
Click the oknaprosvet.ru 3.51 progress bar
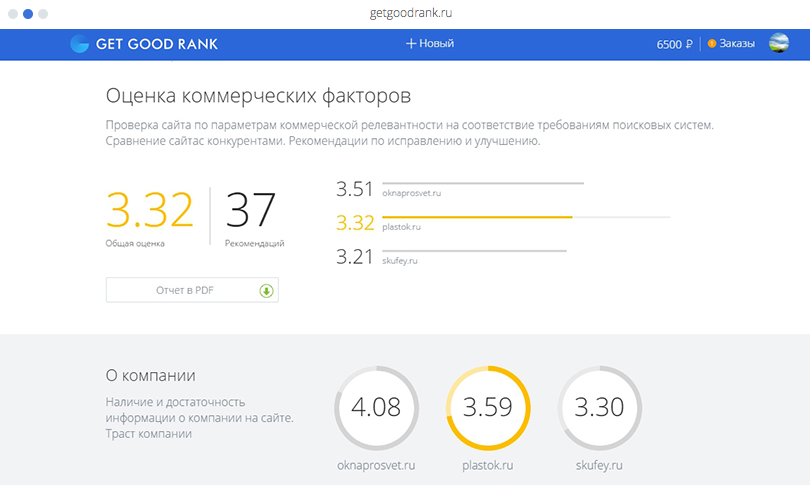coord(483,183)
